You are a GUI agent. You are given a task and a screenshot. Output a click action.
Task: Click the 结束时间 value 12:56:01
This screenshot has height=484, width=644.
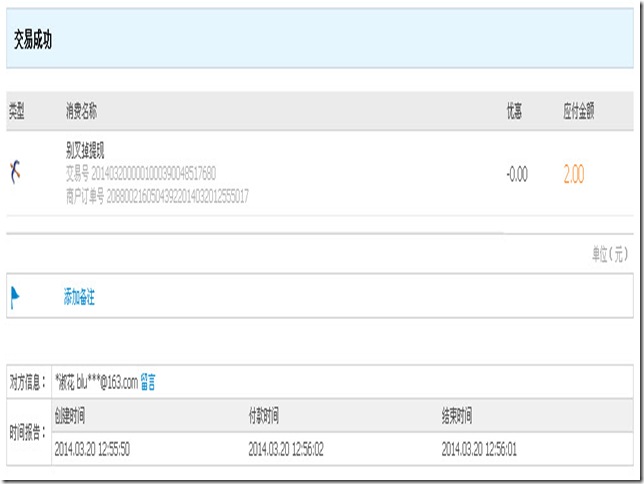click(x=479, y=449)
